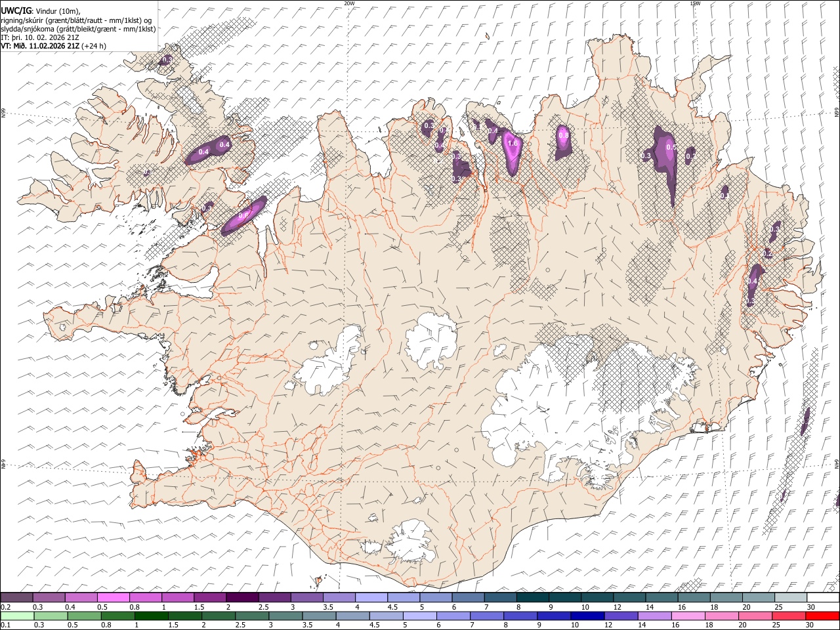Viewport: 840px width, 630px height.
Task: Click the '20W' longitude label at top
Action: coord(349,3)
